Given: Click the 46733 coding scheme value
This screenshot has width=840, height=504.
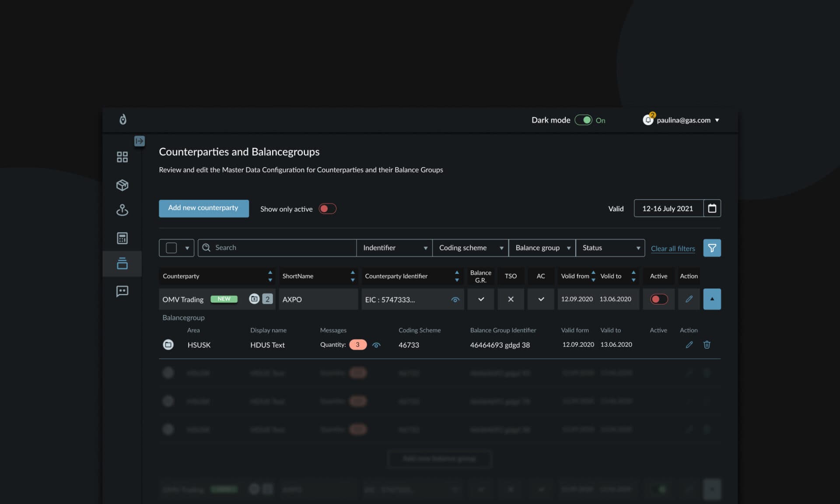Looking at the screenshot, I should [409, 345].
